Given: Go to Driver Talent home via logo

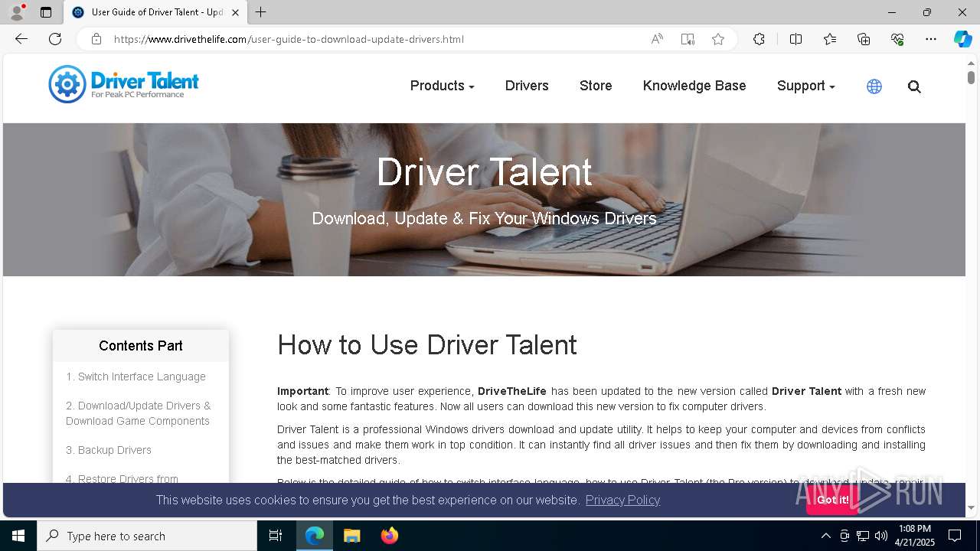Looking at the screenshot, I should [123, 83].
